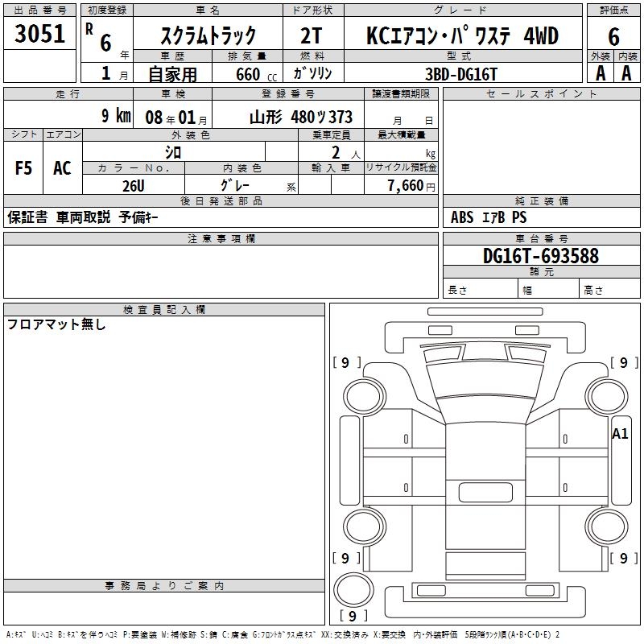
Task: Click the registration month value 1 月
Action: pyautogui.click(x=114, y=73)
